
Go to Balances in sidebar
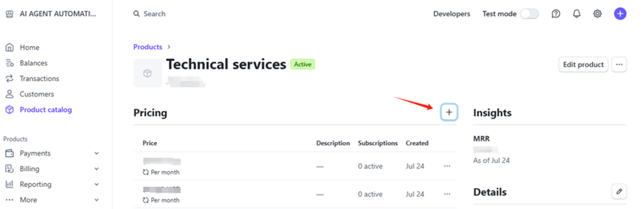[x=33, y=63]
